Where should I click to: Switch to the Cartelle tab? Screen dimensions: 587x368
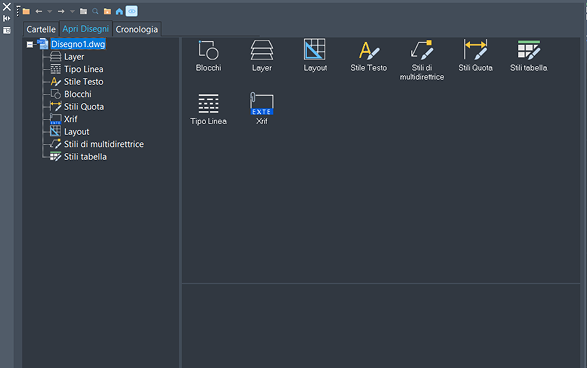[x=41, y=29]
